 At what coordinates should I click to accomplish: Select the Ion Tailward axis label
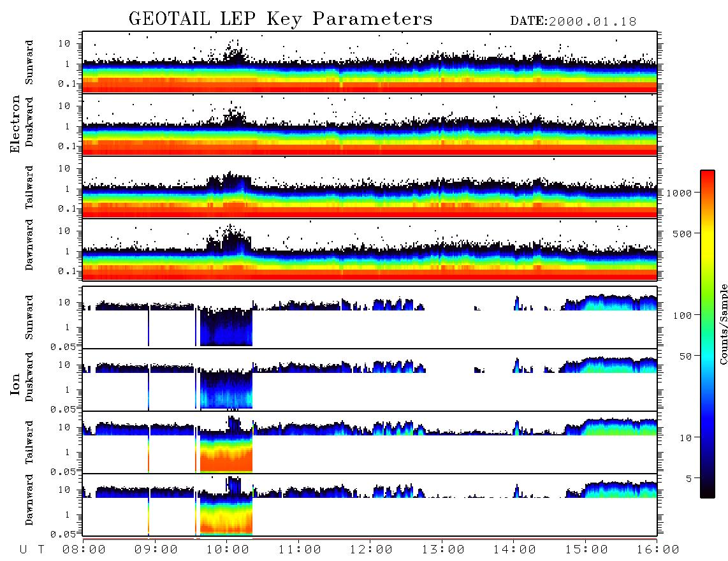(29, 442)
